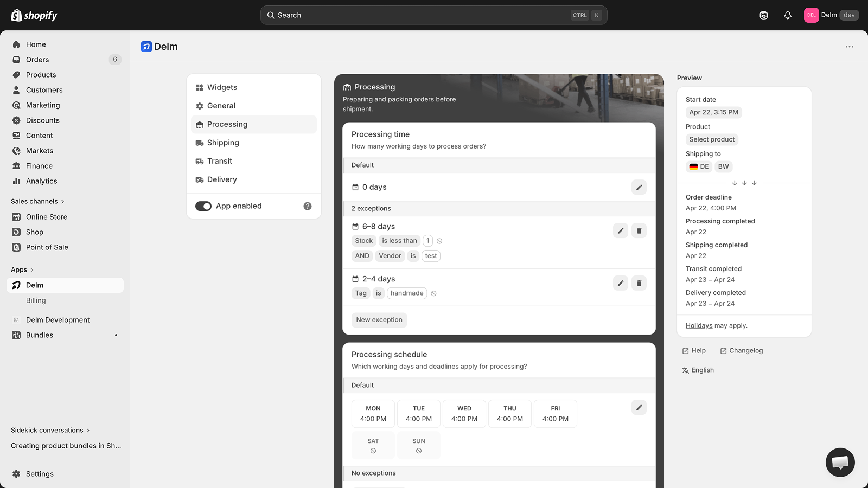
Task: Open the Holidays link
Action: (x=699, y=326)
